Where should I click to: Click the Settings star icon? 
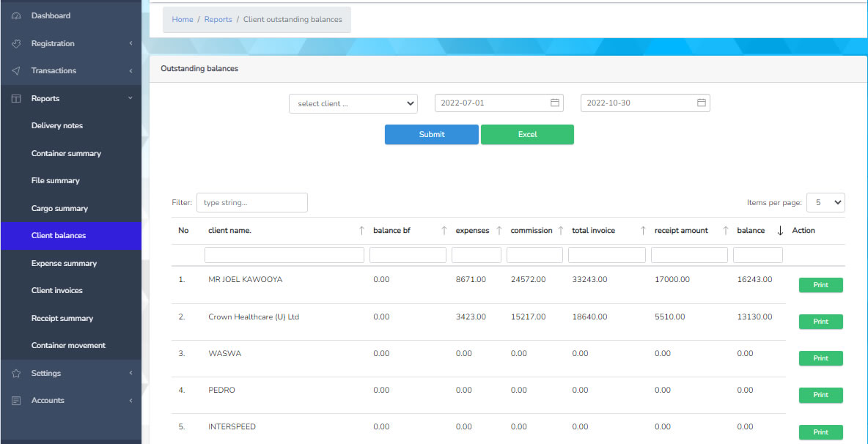[16, 373]
